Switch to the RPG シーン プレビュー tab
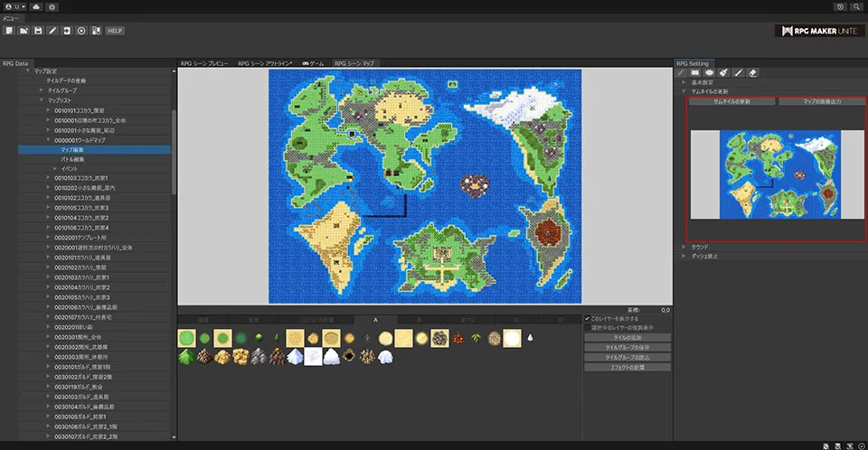868x450 pixels. [x=204, y=63]
